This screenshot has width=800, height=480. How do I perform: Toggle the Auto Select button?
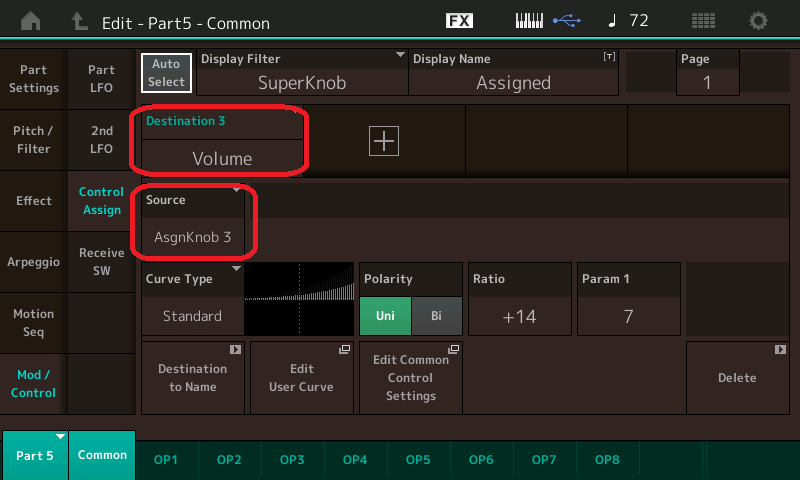(x=166, y=71)
